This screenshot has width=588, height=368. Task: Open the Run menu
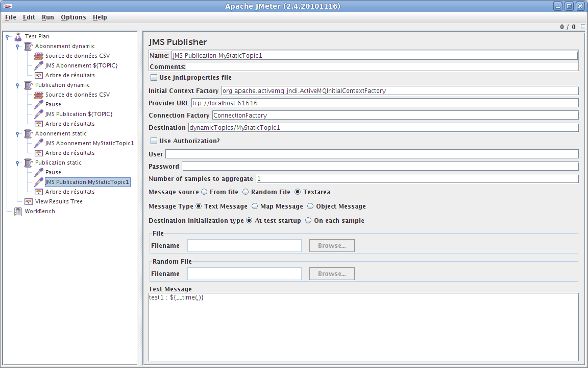pyautogui.click(x=47, y=17)
